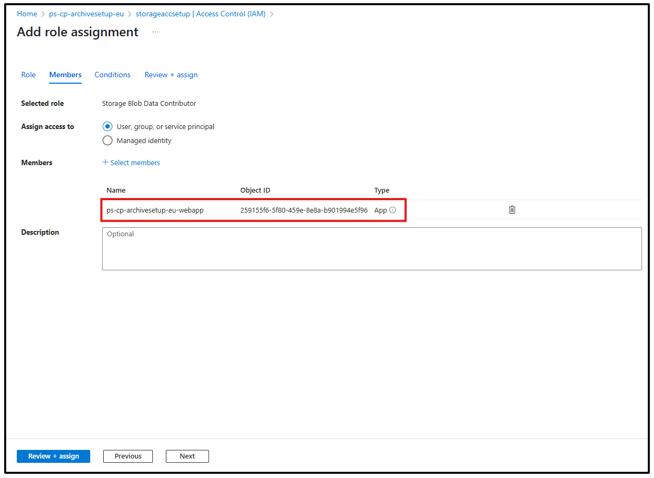This screenshot has width=654, height=478.
Task: Click the Object ID column header
Action: 255,190
